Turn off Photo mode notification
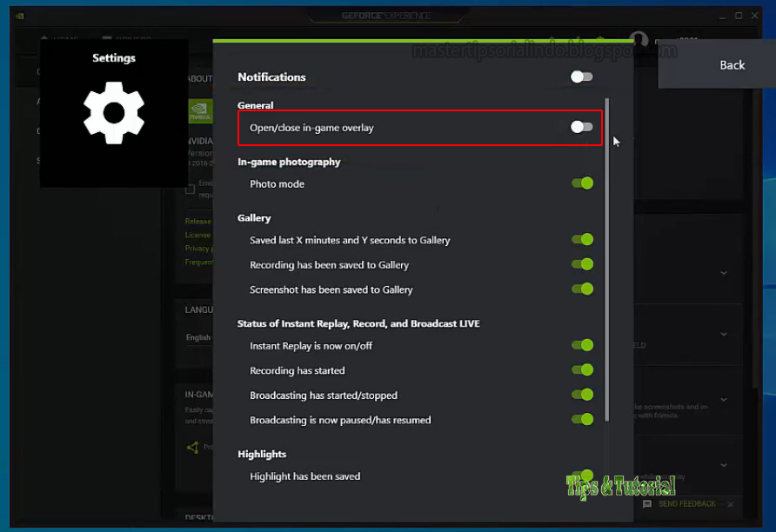Viewport: 776px width, 532px height. [x=583, y=183]
